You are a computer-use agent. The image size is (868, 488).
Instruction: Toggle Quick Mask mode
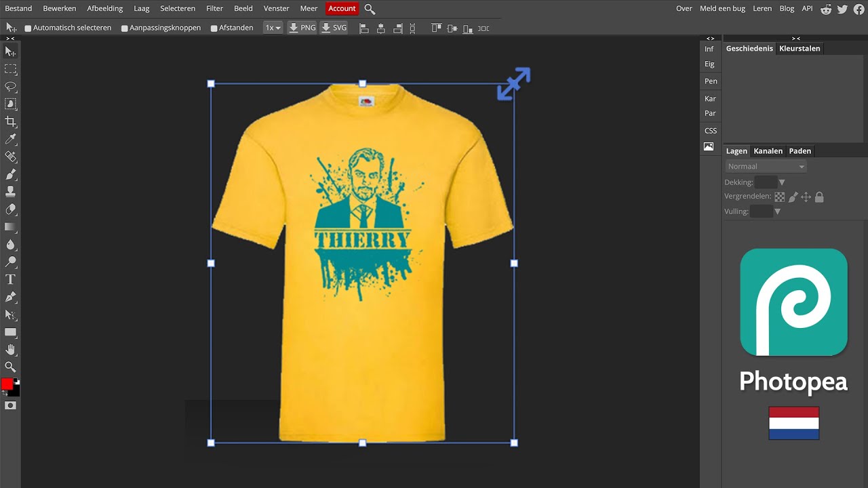10,405
